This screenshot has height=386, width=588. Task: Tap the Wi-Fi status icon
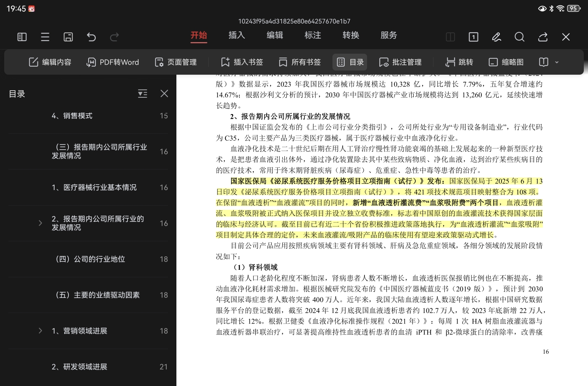click(x=560, y=8)
